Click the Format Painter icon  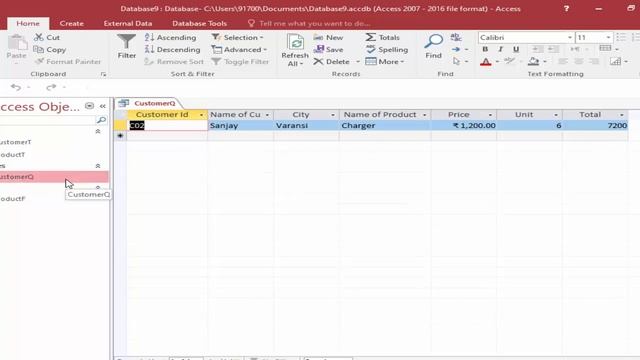(39, 62)
